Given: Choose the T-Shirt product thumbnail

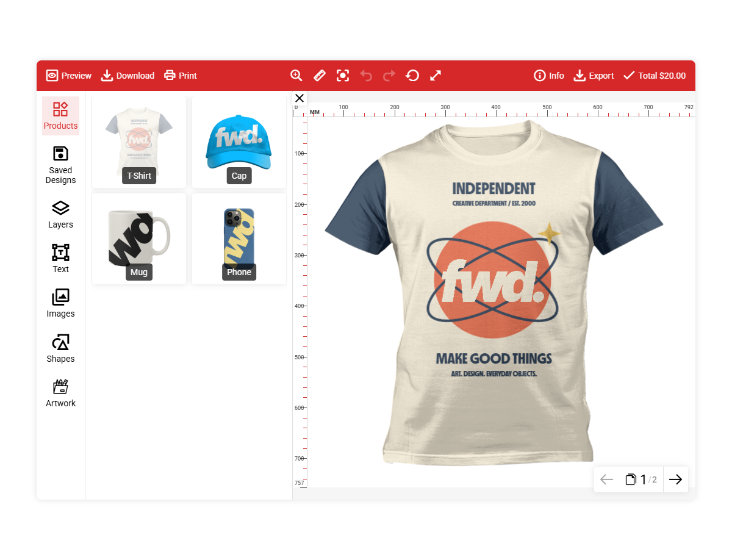Looking at the screenshot, I should coord(139,142).
